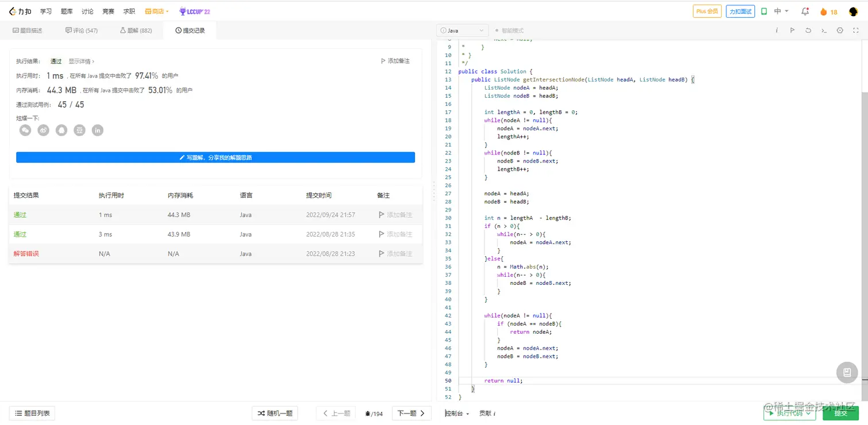Open the 题库 problem set page
The height and width of the screenshot is (425, 868).
(x=67, y=11)
